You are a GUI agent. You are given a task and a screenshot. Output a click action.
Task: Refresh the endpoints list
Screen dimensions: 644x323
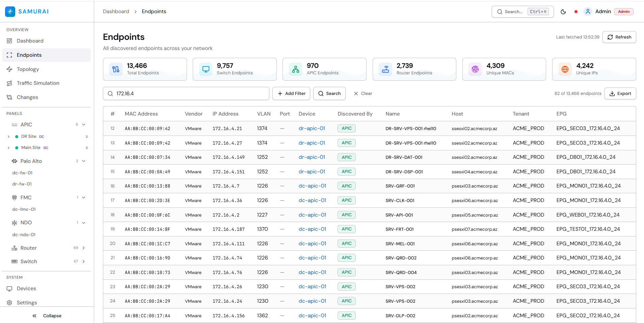[619, 37]
